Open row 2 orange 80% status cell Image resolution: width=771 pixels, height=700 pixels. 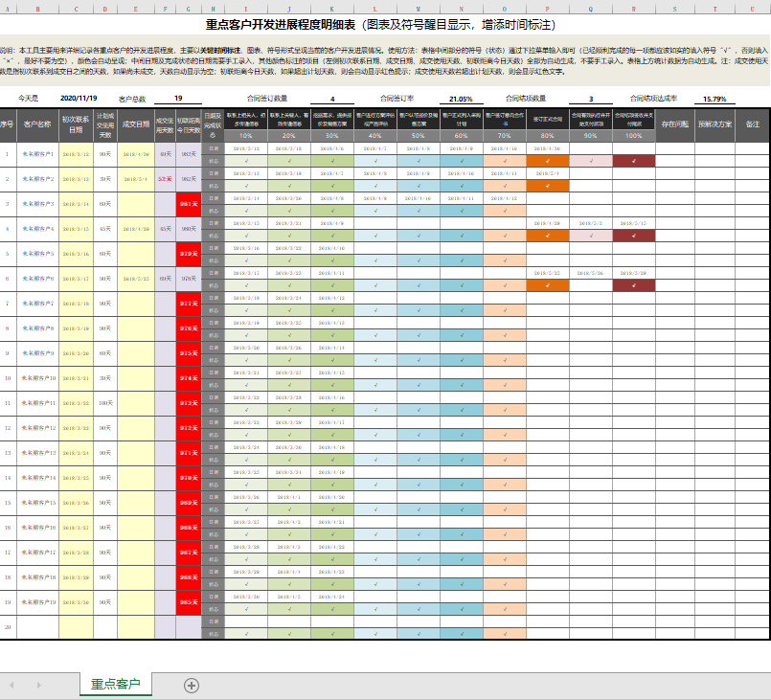547,186
